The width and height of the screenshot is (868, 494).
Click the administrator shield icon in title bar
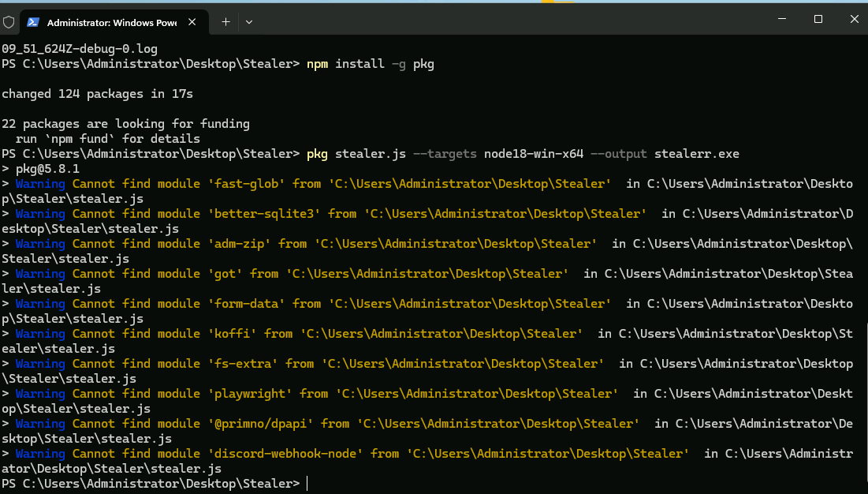pos(9,22)
